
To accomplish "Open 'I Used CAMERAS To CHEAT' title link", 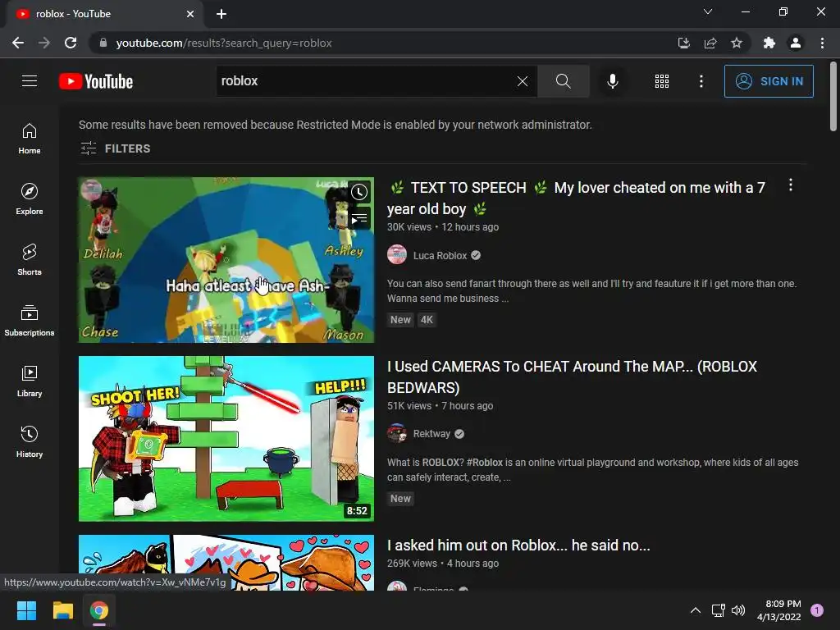I will [572, 377].
